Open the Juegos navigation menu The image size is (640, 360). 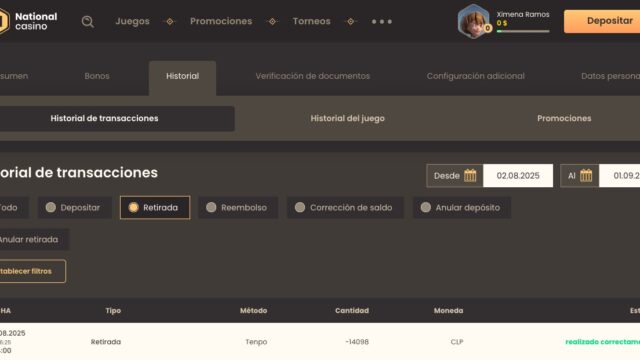(x=132, y=21)
